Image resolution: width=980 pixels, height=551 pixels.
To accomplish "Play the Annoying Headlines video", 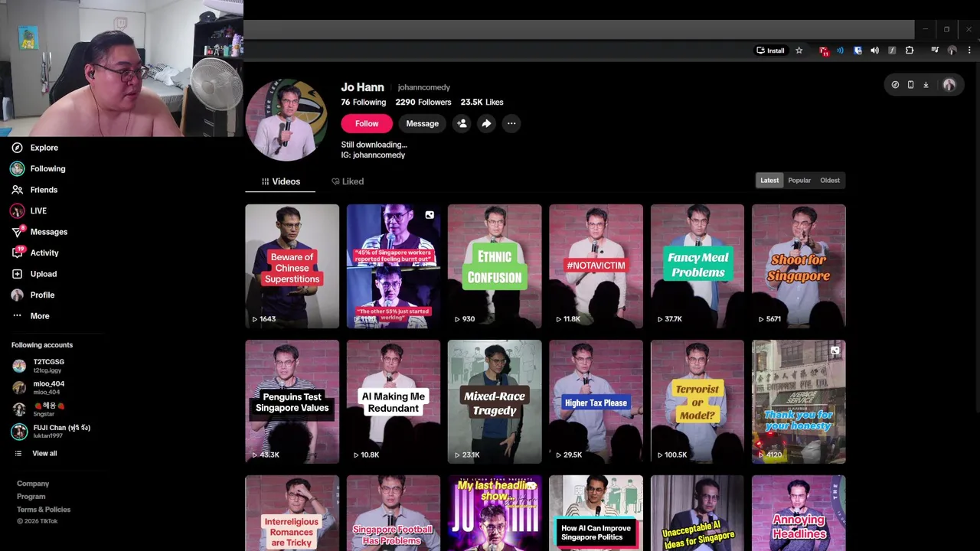I will click(799, 513).
